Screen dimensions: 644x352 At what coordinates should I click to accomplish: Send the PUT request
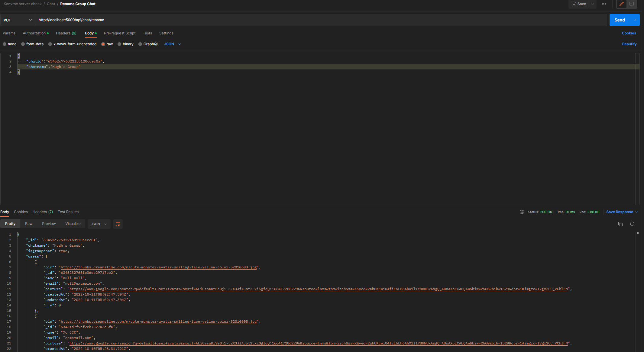click(620, 20)
